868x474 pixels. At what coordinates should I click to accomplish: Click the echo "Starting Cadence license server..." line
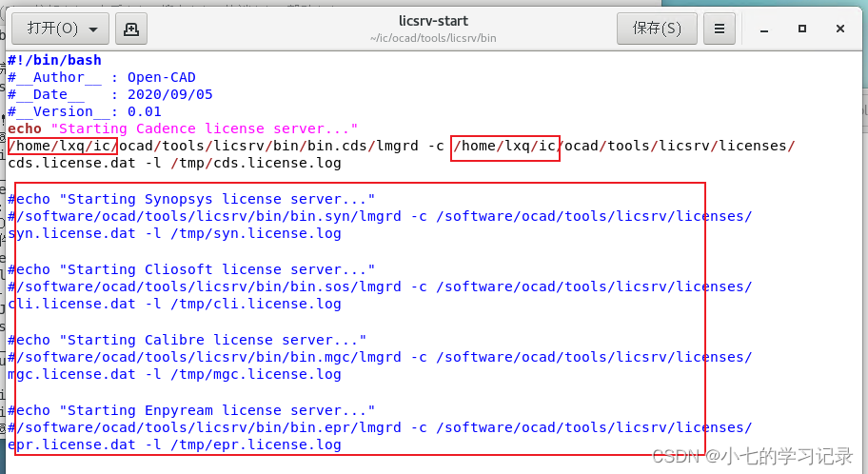(x=183, y=128)
